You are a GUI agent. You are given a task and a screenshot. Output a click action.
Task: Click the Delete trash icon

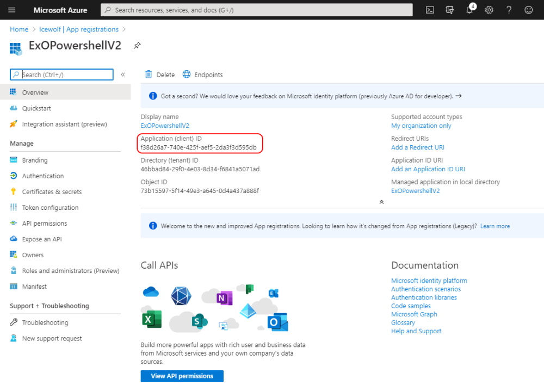pos(149,74)
